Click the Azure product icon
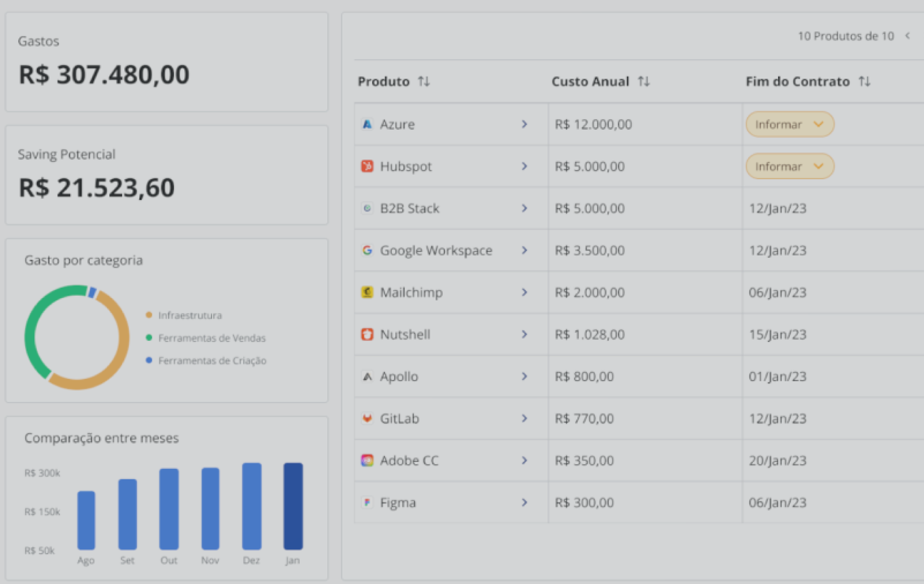 [x=368, y=124]
